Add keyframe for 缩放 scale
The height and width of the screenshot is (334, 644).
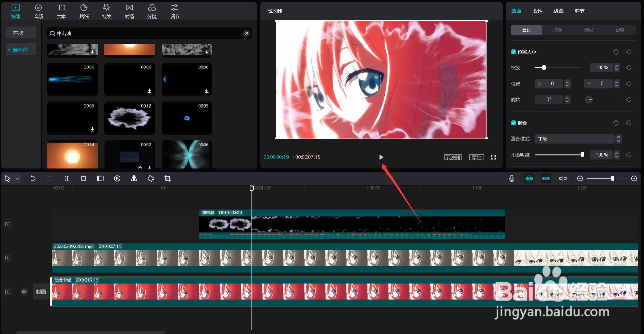click(629, 67)
